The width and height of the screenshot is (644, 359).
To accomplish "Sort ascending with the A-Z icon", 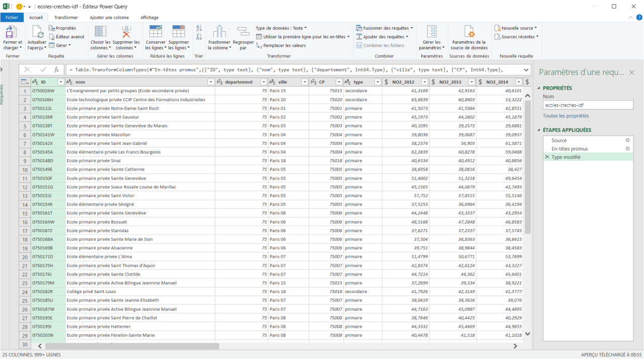I will click(199, 29).
